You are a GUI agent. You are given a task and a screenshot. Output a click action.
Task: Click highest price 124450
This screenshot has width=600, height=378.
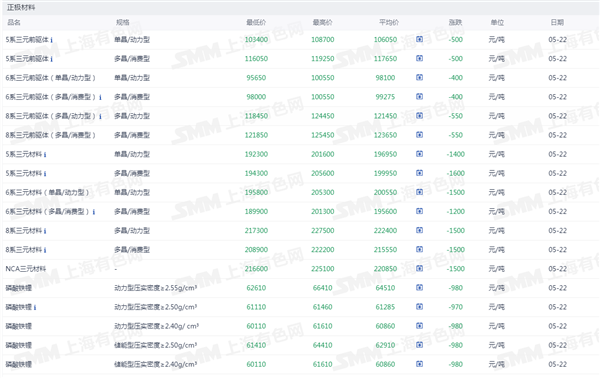(x=323, y=116)
